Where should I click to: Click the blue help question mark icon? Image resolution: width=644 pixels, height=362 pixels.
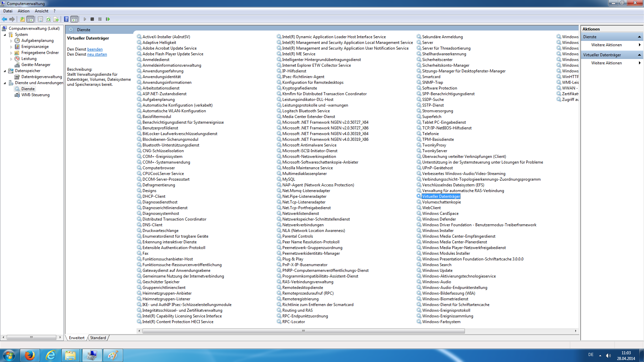pyautogui.click(x=66, y=19)
